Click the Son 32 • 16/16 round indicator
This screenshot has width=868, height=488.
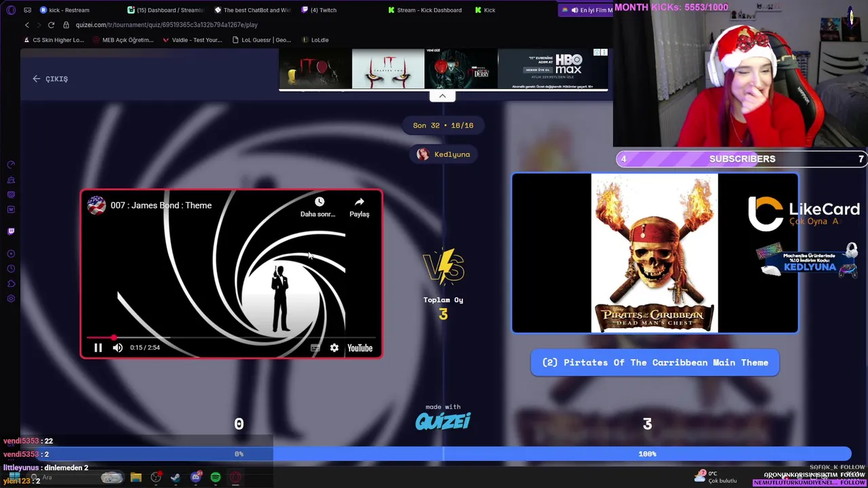443,125
